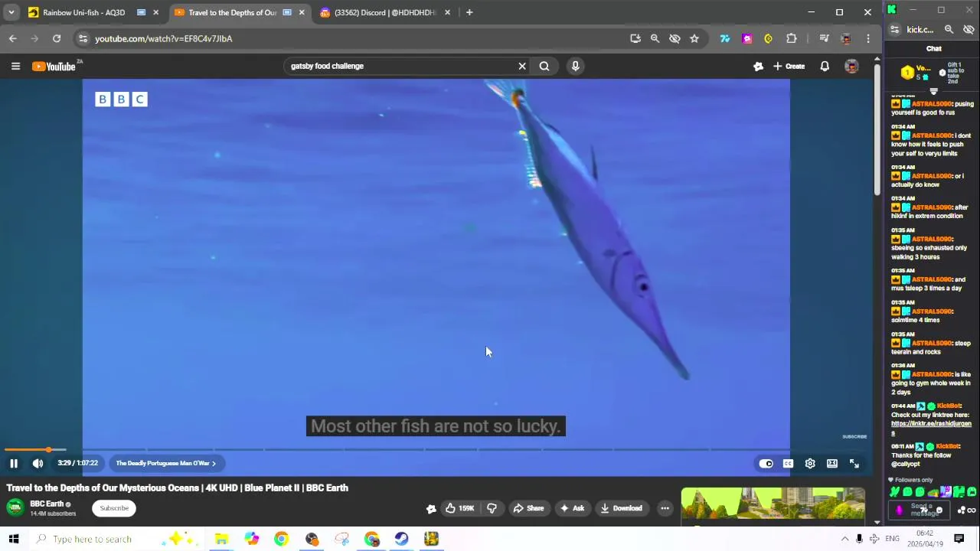Open the BBC Earth channel name
Viewport: 980px width, 551px height.
pos(47,504)
